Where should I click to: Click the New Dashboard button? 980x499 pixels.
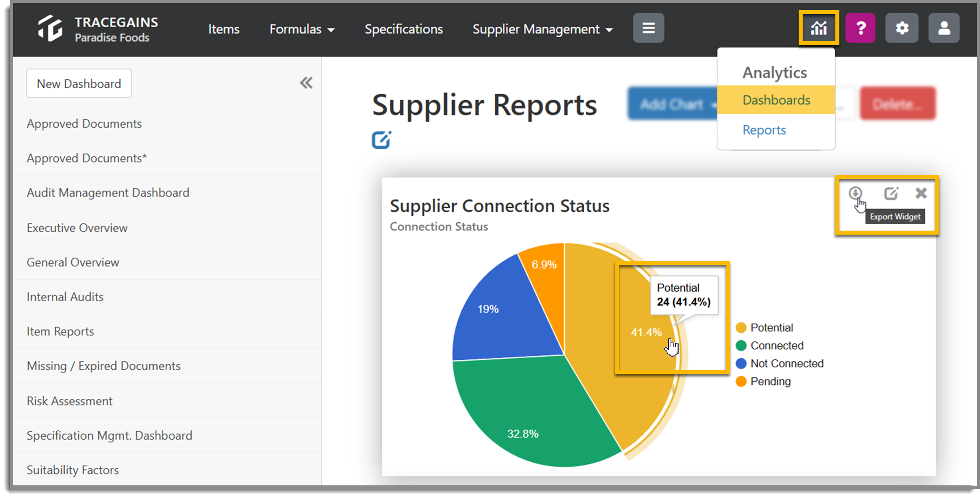point(79,83)
